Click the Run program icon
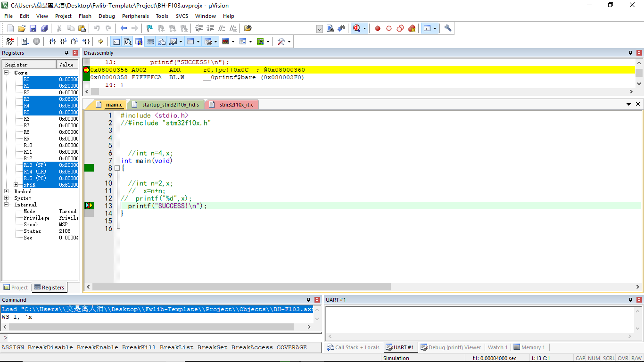 [25, 41]
